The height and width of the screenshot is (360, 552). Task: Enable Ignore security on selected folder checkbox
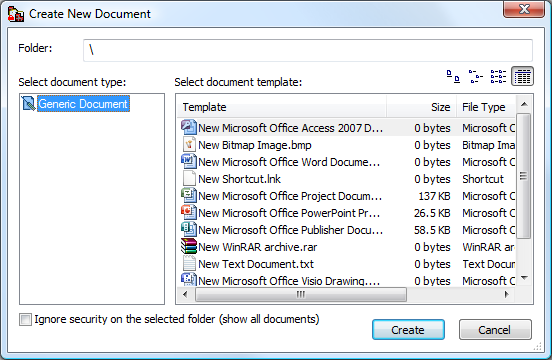25,320
